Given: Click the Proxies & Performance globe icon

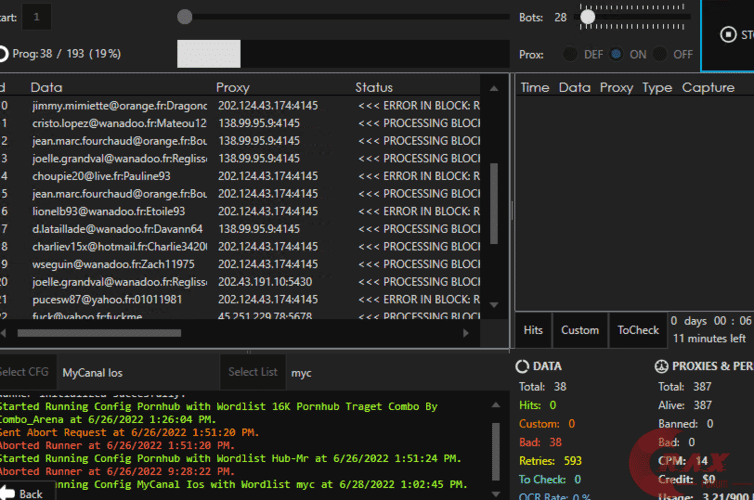Looking at the screenshot, I should pos(661,367).
